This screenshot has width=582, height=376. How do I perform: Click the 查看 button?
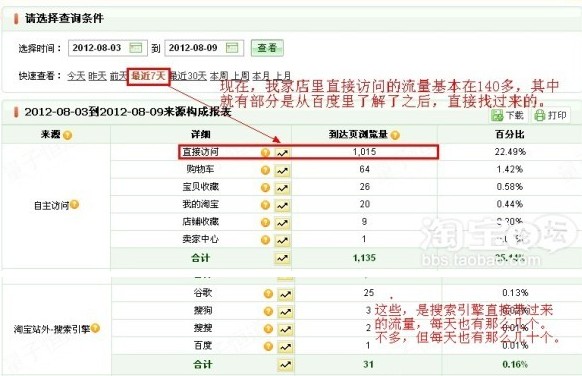pos(267,48)
